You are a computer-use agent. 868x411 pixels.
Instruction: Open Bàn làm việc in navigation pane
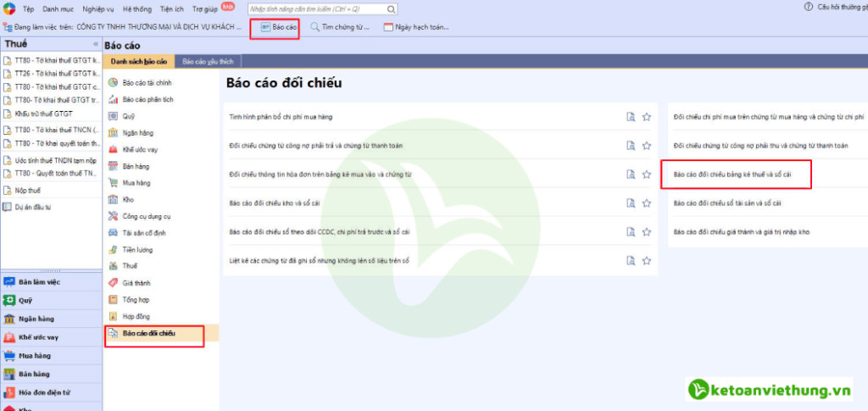[x=42, y=281]
